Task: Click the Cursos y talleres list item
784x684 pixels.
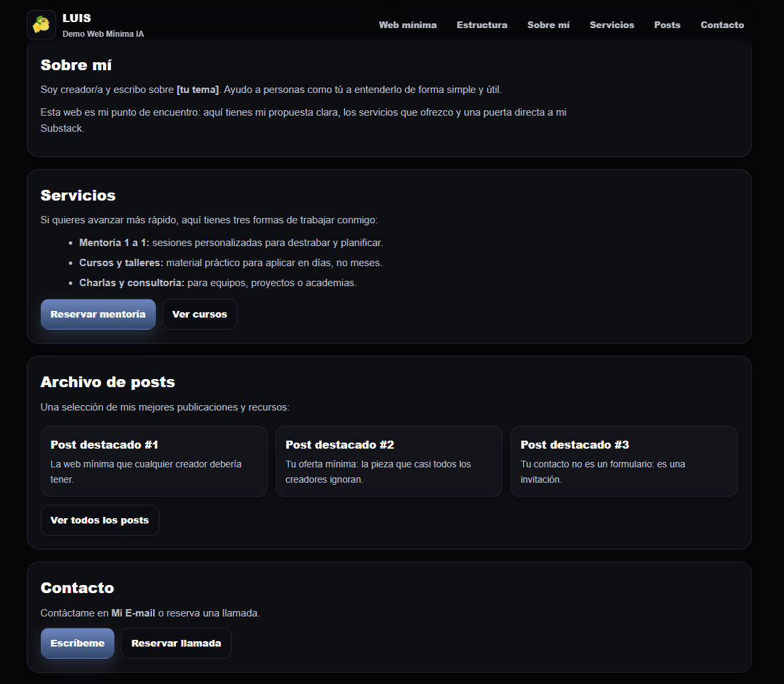Action: click(230, 263)
